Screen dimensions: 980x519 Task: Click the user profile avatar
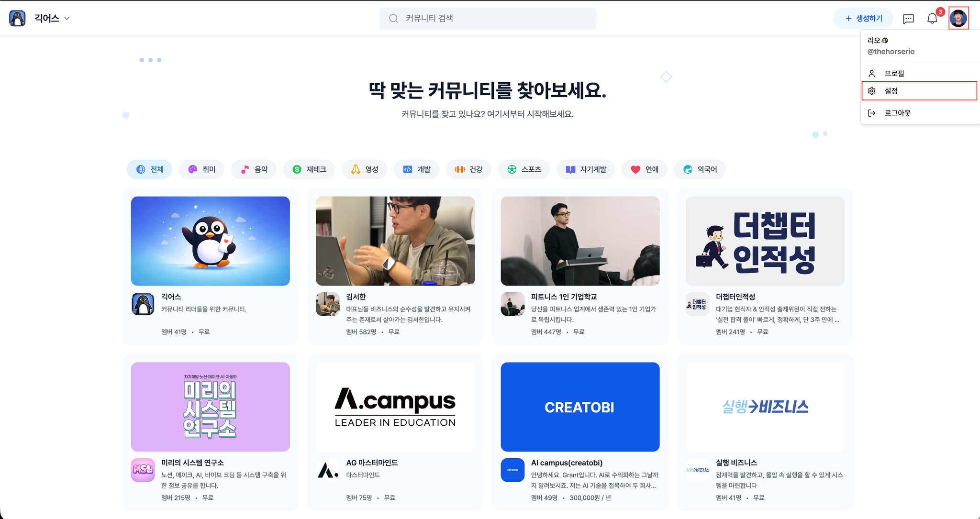pyautogui.click(x=958, y=18)
